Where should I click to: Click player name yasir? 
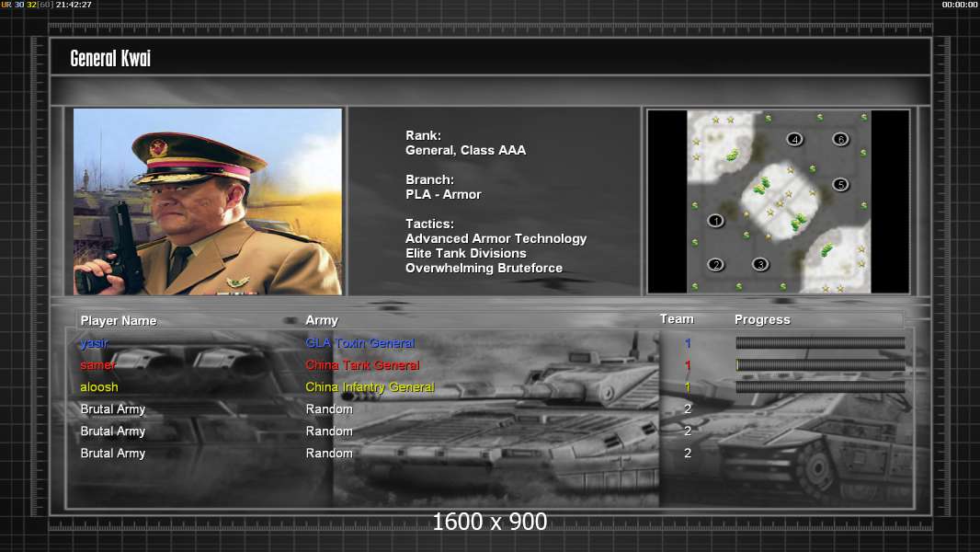pyautogui.click(x=95, y=343)
